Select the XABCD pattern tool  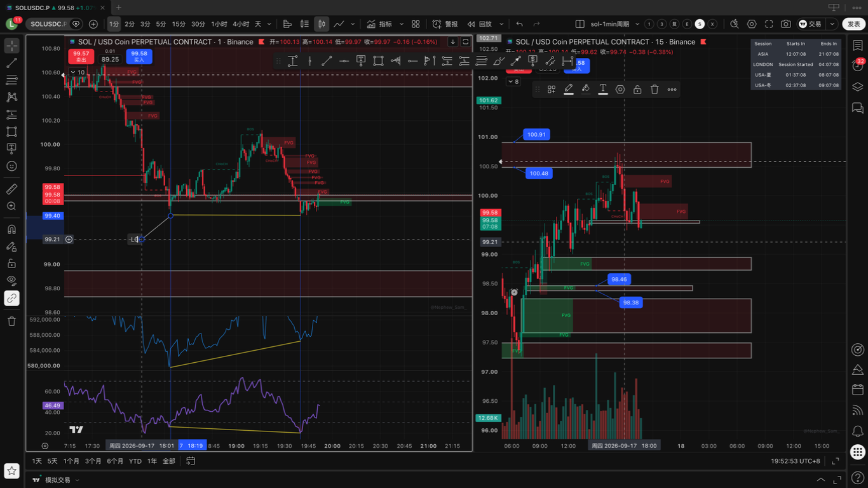11,97
